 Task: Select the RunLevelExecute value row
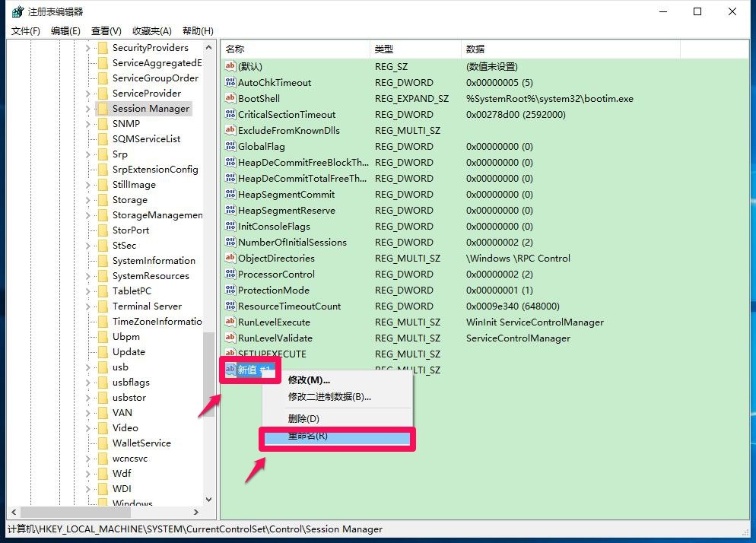point(274,322)
